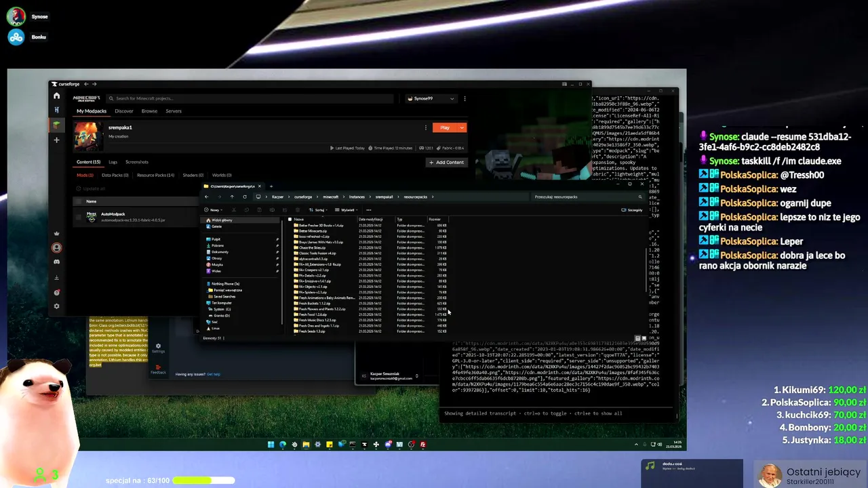Click the cut scissors icon in the Explorer toolbar

pyautogui.click(x=235, y=209)
